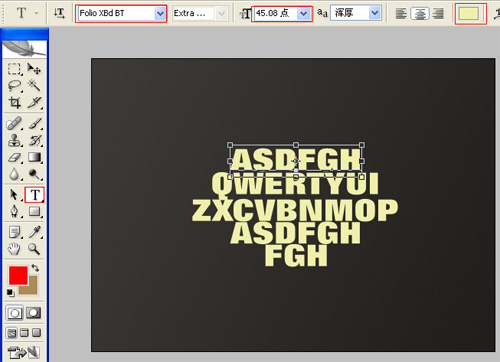
Task: Click inside the font size value field
Action: (276, 13)
